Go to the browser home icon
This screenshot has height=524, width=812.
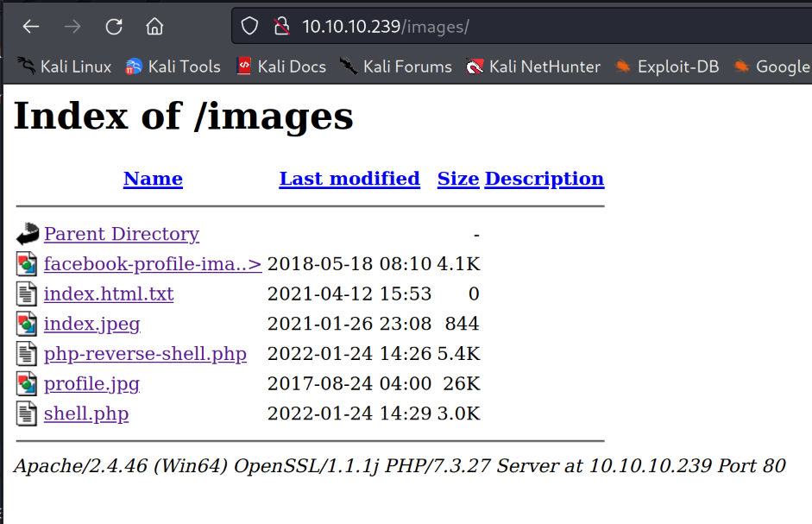click(x=154, y=27)
